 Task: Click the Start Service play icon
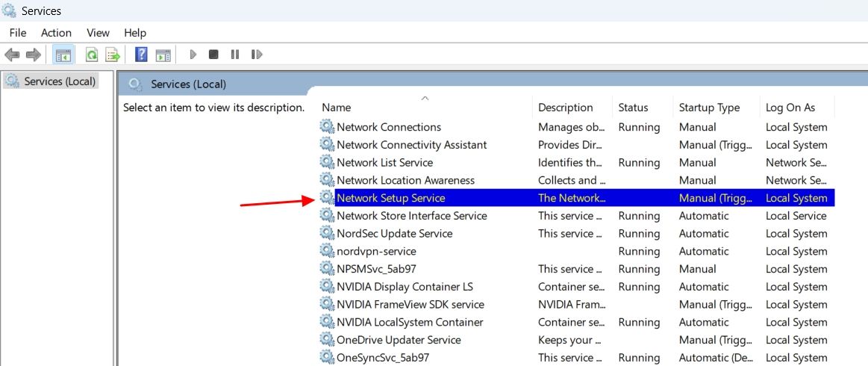point(193,55)
